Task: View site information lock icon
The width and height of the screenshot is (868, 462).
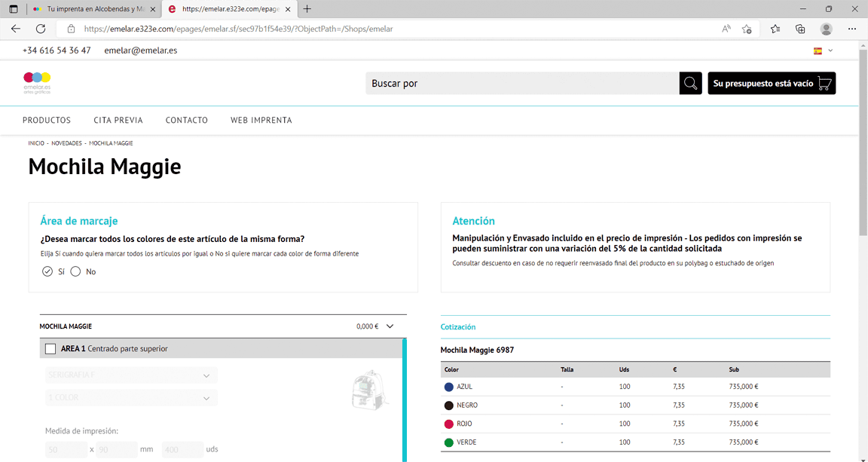Action: point(71,29)
